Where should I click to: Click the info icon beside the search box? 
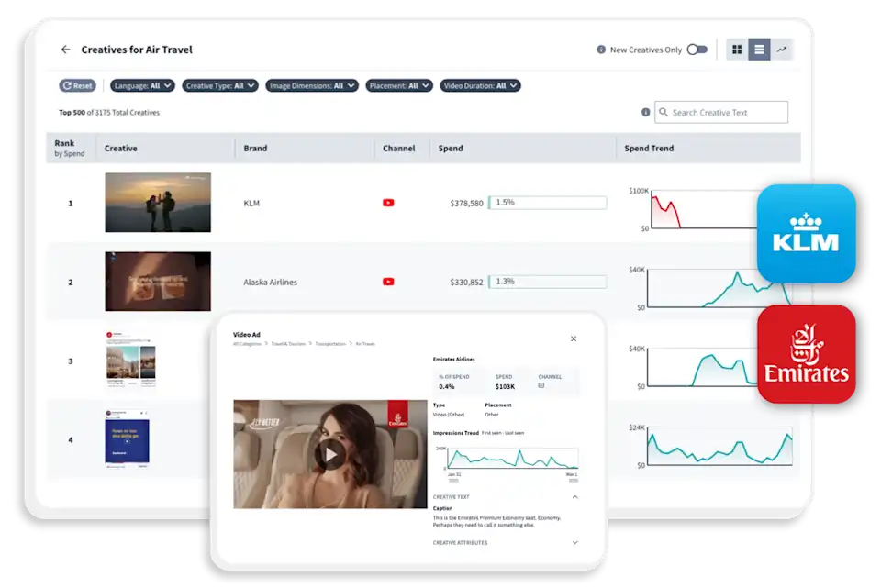click(646, 111)
